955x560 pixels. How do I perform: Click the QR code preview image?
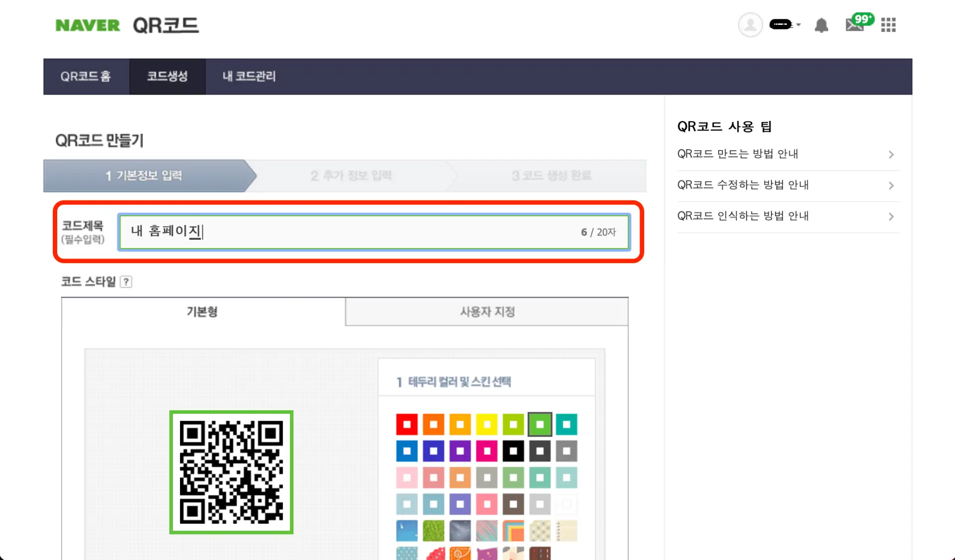point(231,472)
